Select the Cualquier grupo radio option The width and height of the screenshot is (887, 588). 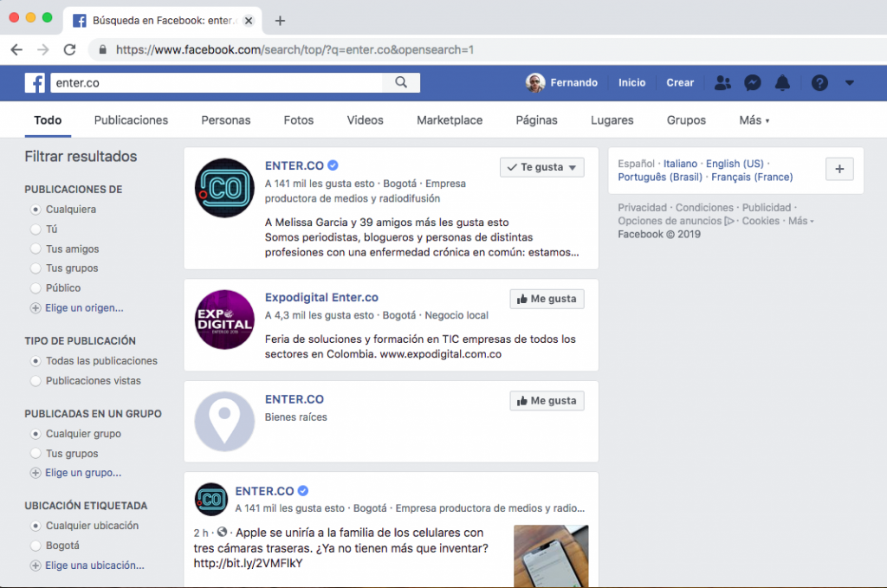click(36, 434)
